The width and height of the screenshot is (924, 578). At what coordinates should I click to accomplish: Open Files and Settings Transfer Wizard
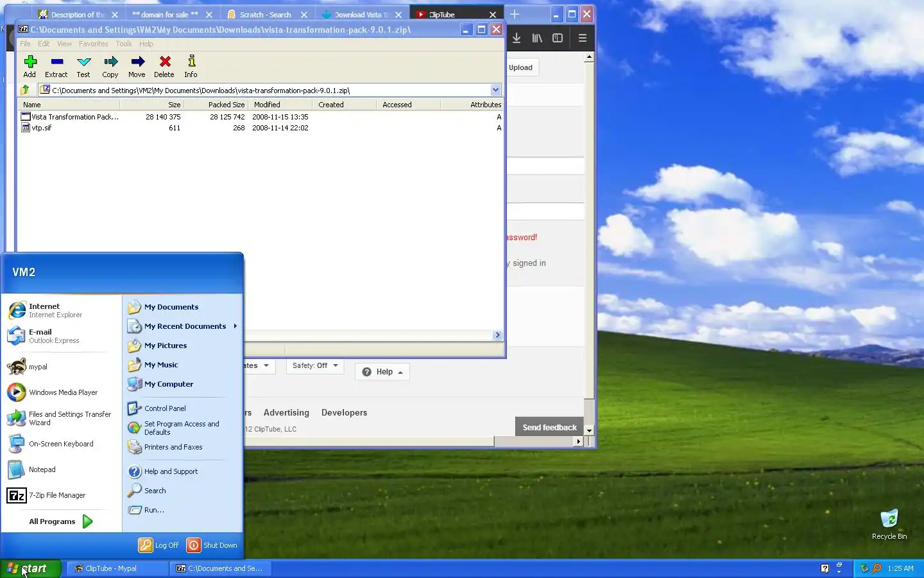pos(62,418)
